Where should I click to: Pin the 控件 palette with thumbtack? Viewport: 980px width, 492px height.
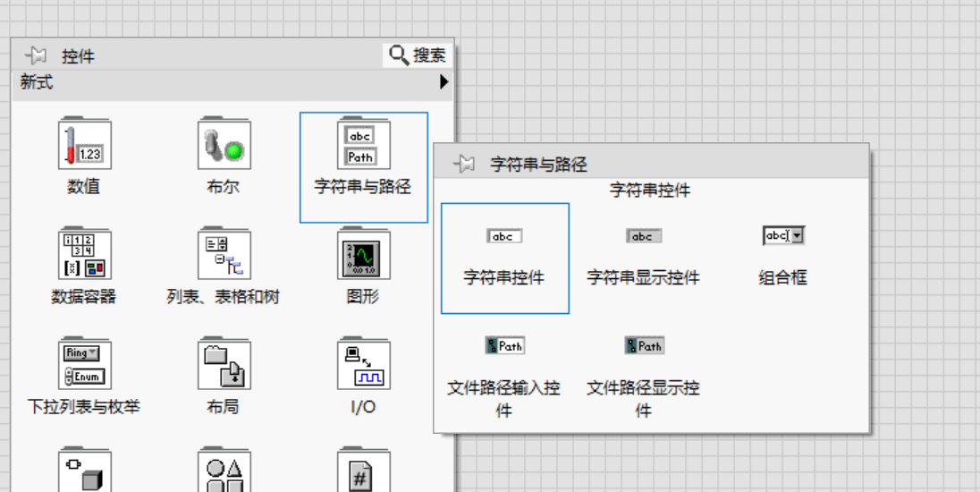[x=37, y=55]
